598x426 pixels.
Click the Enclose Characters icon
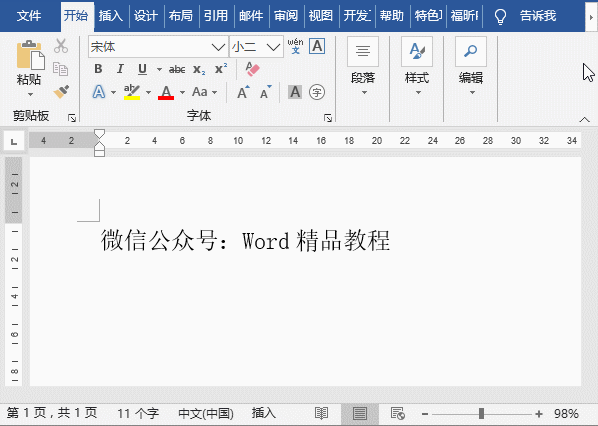[317, 92]
